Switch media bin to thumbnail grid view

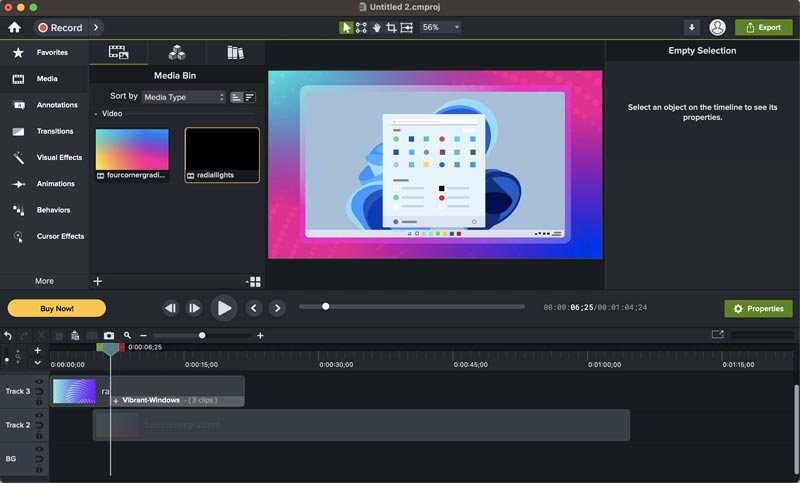pyautogui.click(x=254, y=282)
